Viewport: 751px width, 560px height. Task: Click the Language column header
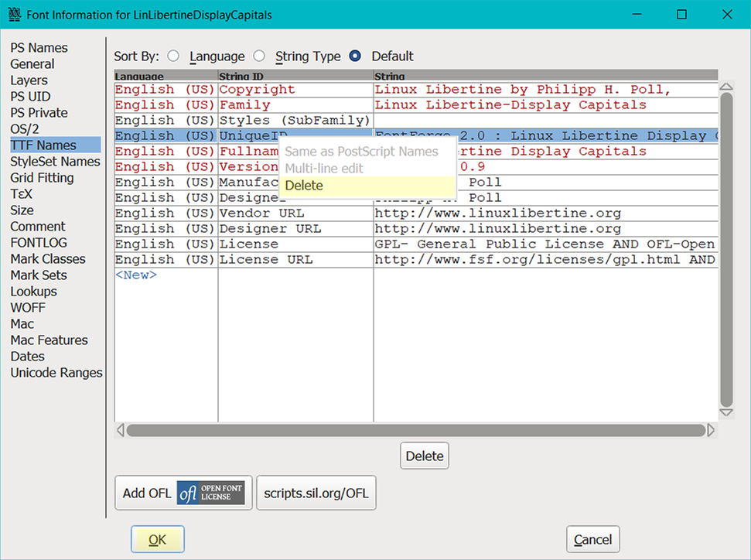(x=166, y=76)
